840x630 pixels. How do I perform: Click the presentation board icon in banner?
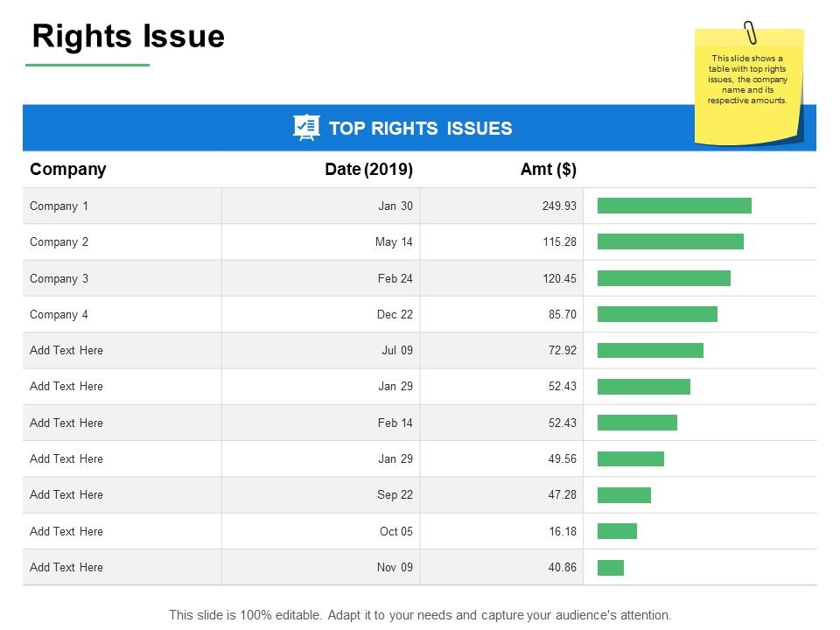(x=306, y=128)
